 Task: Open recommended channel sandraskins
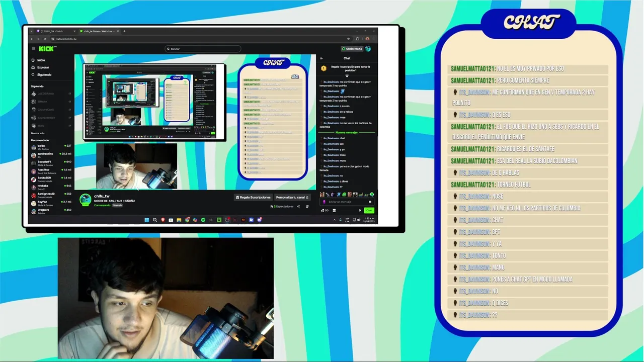pyautogui.click(x=51, y=155)
